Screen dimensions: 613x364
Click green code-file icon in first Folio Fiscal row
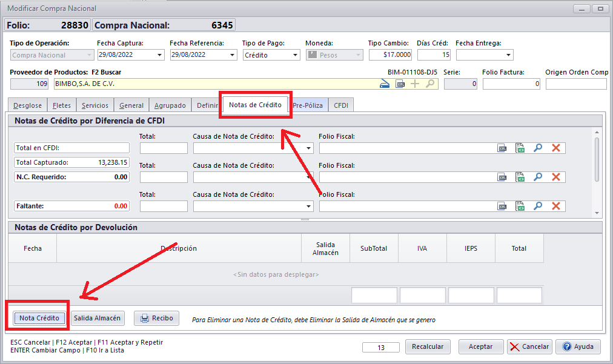pyautogui.click(x=520, y=148)
